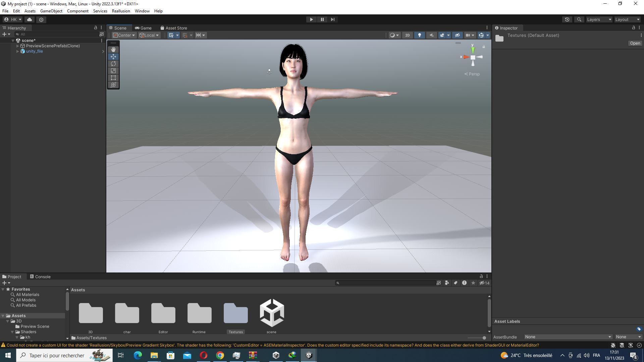
Task: Lock the Inspector panel
Action: pos(633,28)
